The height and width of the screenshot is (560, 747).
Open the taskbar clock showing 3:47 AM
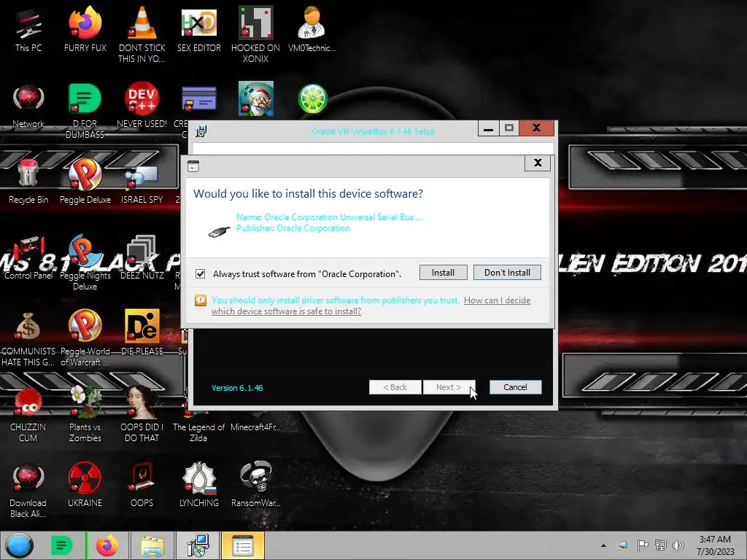click(715, 545)
